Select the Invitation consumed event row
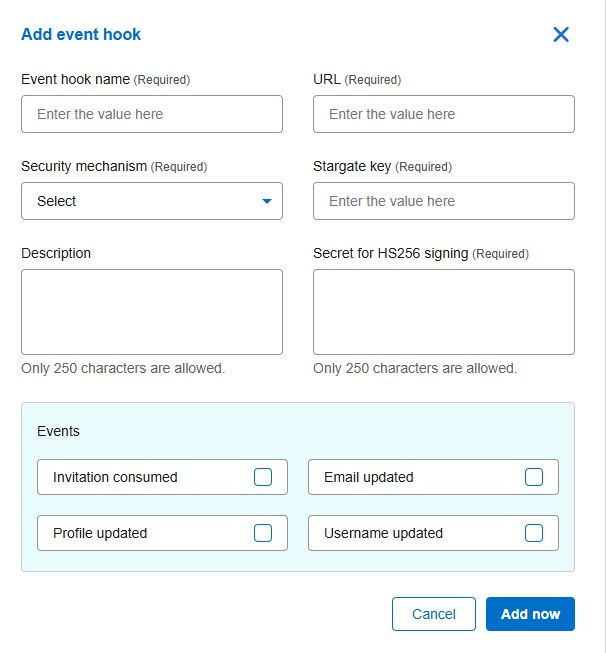 point(162,477)
